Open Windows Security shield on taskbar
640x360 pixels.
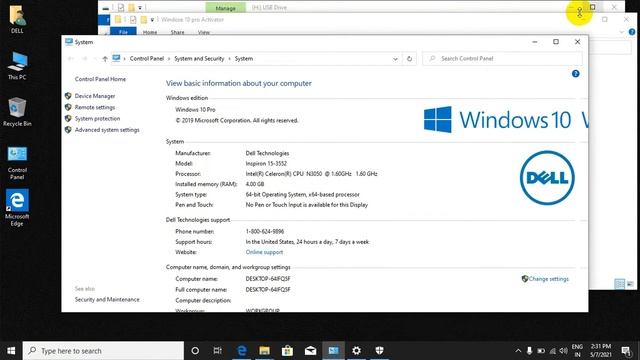pos(379,351)
